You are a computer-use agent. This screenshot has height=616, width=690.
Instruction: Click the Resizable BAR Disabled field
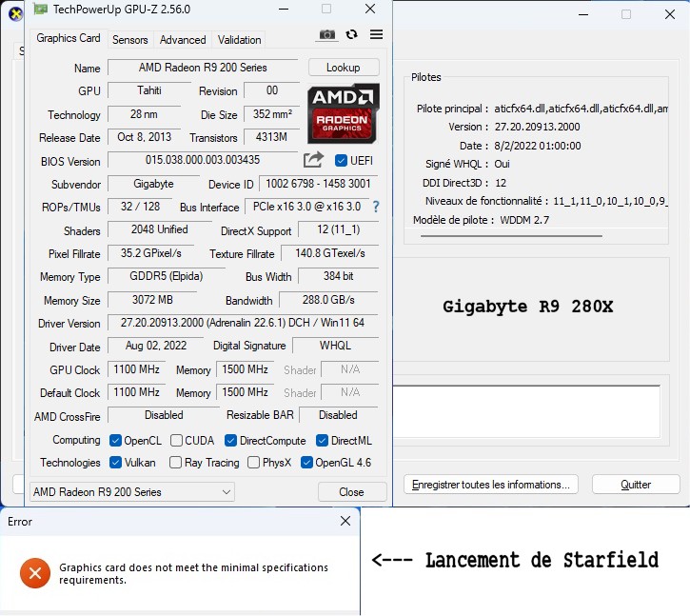click(x=339, y=415)
